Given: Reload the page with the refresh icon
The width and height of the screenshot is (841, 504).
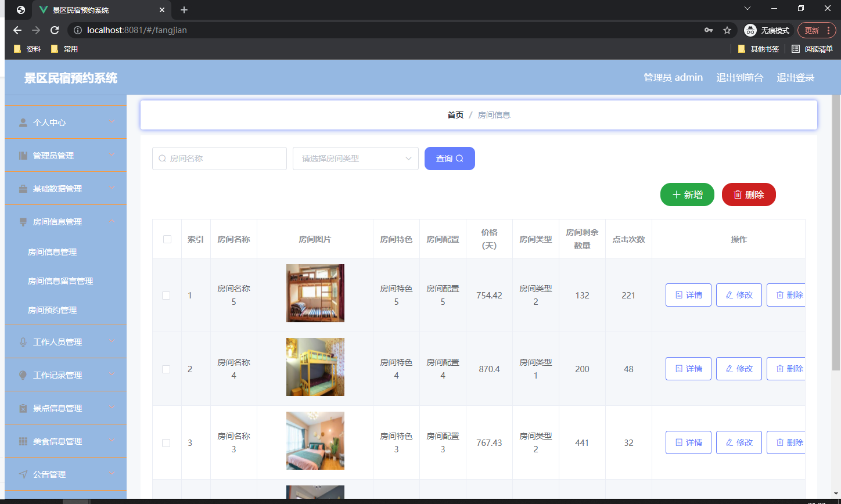Looking at the screenshot, I should click(x=55, y=30).
